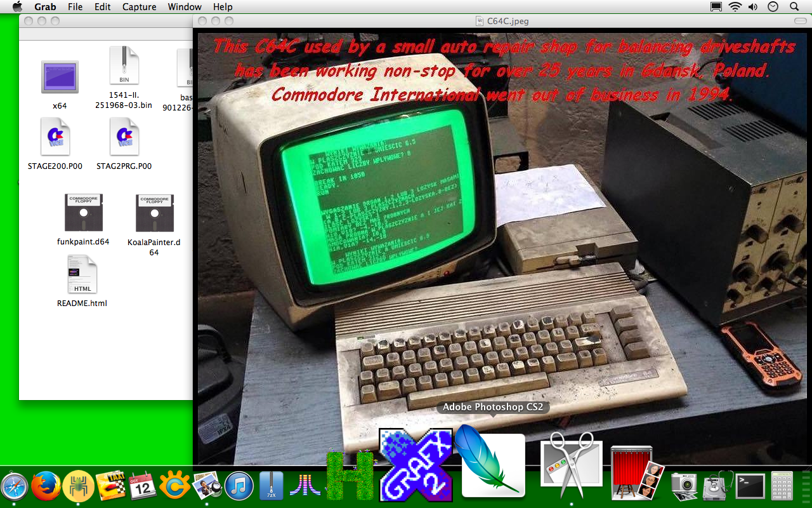Launch the Atari emulator icon in Dock
The height and width of the screenshot is (508, 812).
click(x=304, y=487)
